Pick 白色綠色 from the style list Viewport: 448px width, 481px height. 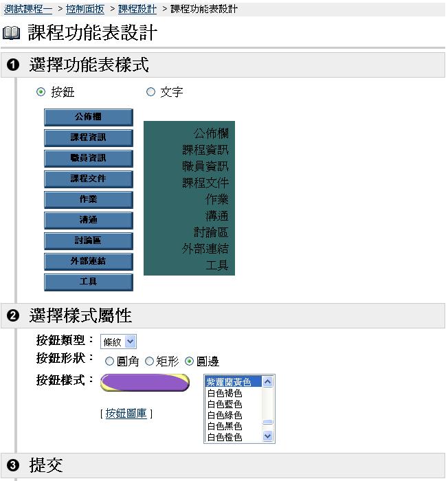point(225,415)
